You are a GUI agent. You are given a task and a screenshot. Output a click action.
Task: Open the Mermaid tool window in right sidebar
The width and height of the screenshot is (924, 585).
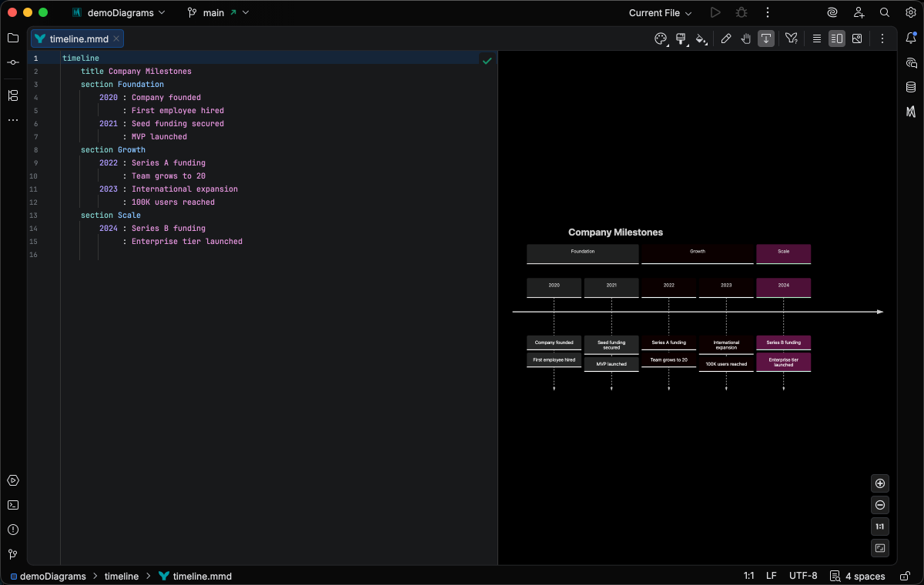pyautogui.click(x=911, y=112)
